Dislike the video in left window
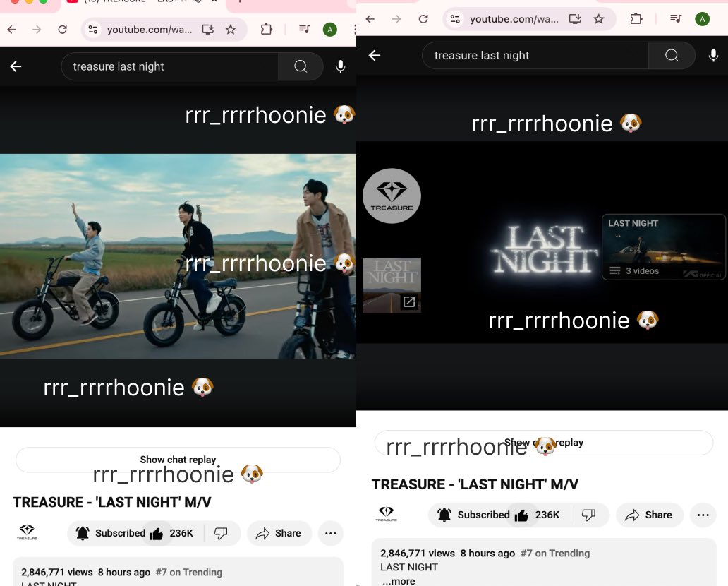This screenshot has height=586, width=728. [x=221, y=533]
